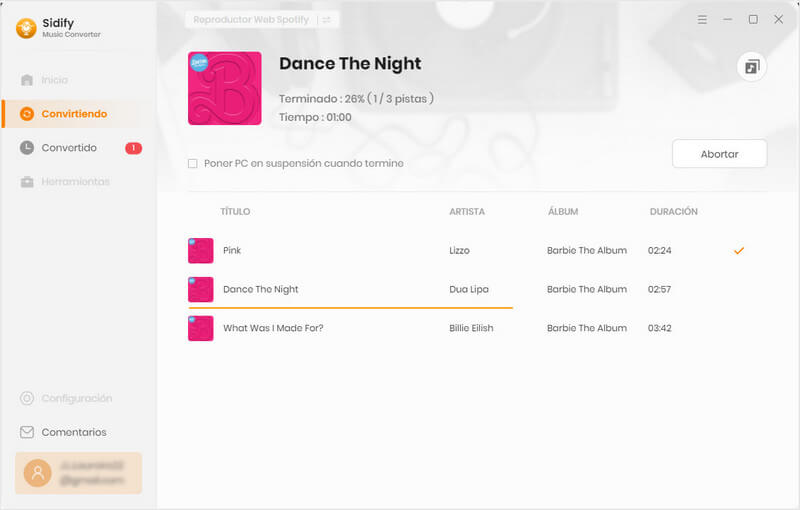Click the orange conversion progress bar
Screen dimensions: 800x510
point(351,308)
